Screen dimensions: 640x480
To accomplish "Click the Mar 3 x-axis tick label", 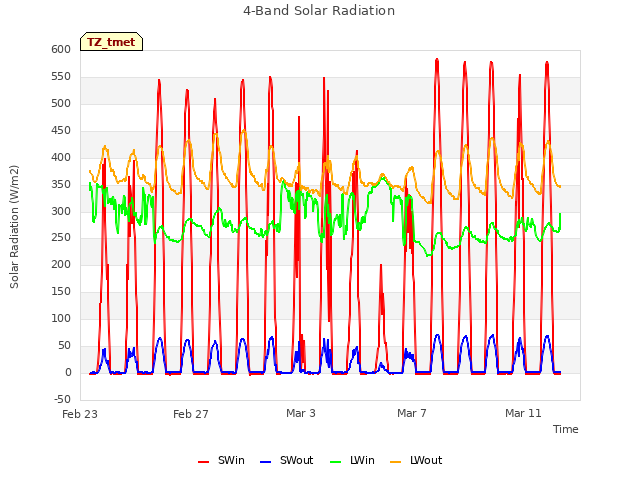I will coord(301,413).
